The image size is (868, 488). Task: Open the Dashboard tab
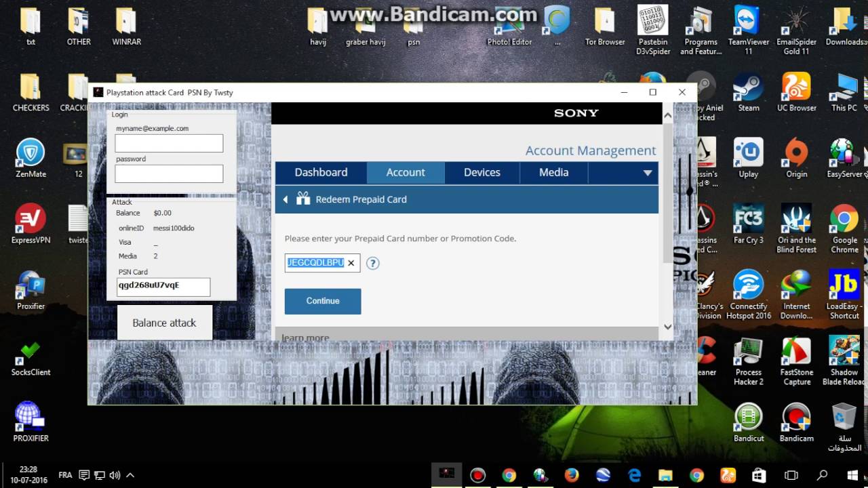click(321, 172)
